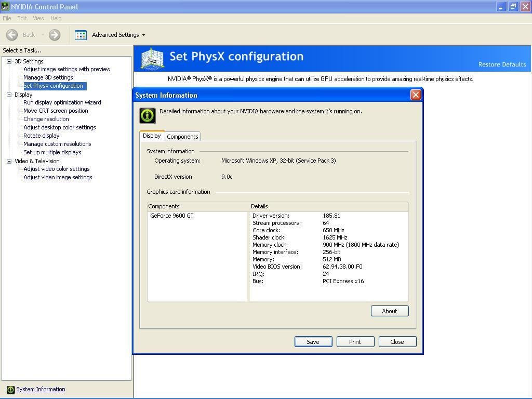Click the Components column header

[x=198, y=206]
